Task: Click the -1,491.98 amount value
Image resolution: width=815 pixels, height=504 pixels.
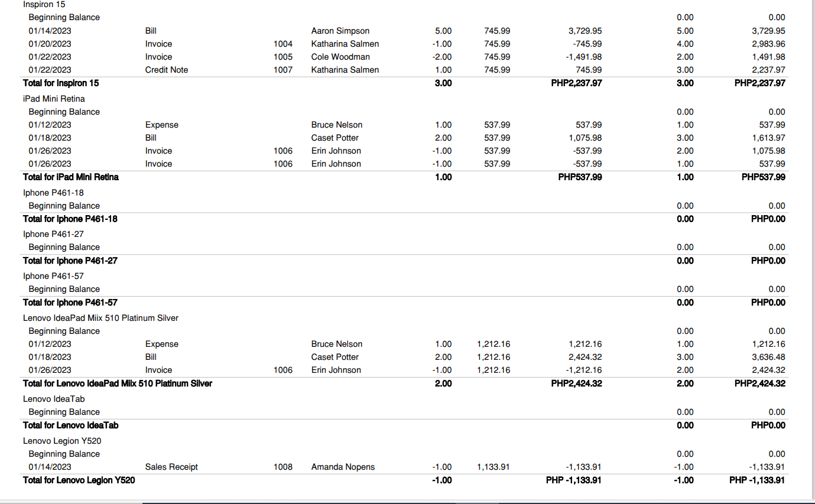Action: [x=582, y=57]
